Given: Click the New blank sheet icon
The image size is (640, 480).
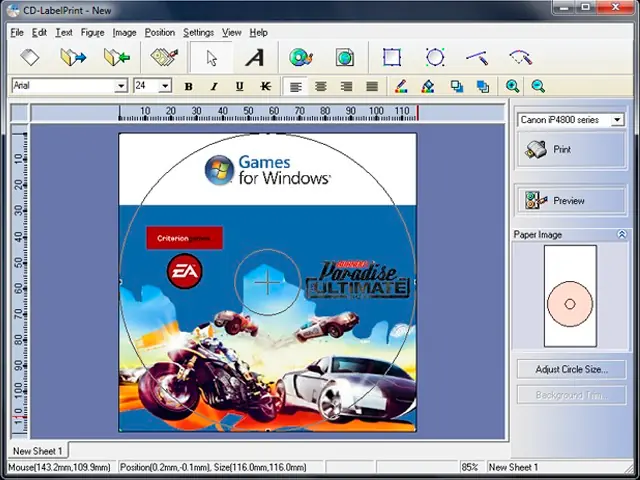Looking at the screenshot, I should click(30, 57).
